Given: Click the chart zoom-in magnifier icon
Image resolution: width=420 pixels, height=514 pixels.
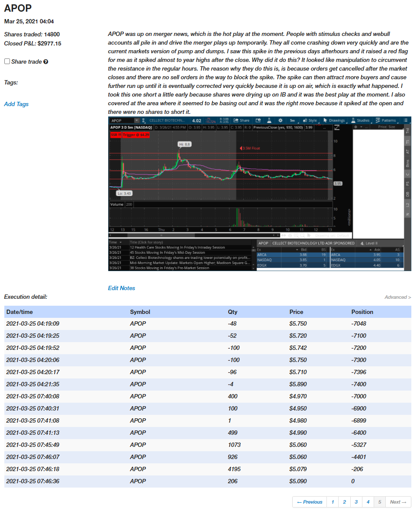Looking at the screenshot, I should [x=296, y=236].
